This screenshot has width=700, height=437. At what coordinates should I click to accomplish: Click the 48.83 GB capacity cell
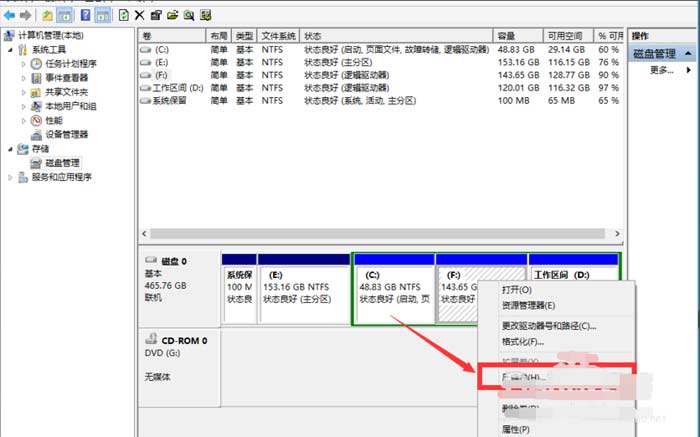[x=516, y=50]
